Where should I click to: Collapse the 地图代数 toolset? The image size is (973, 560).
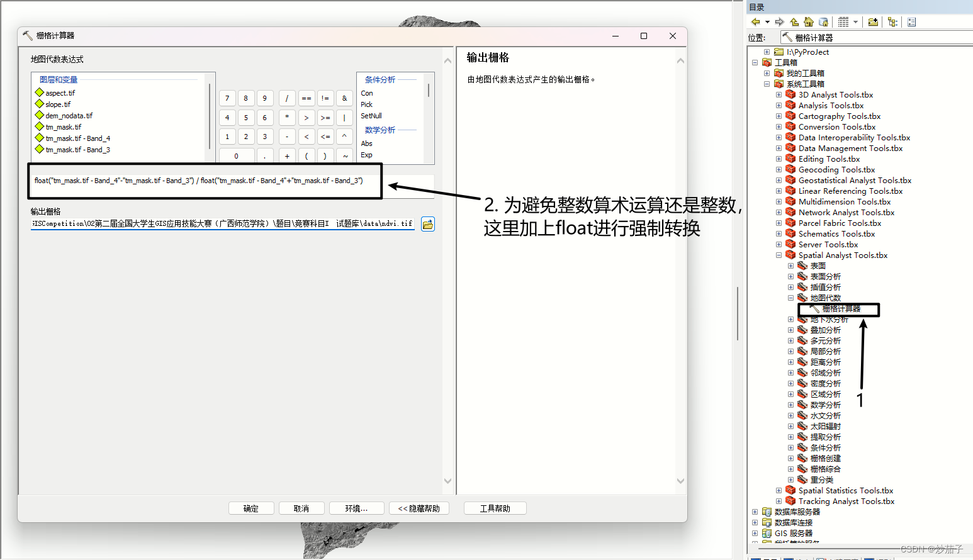coord(791,298)
